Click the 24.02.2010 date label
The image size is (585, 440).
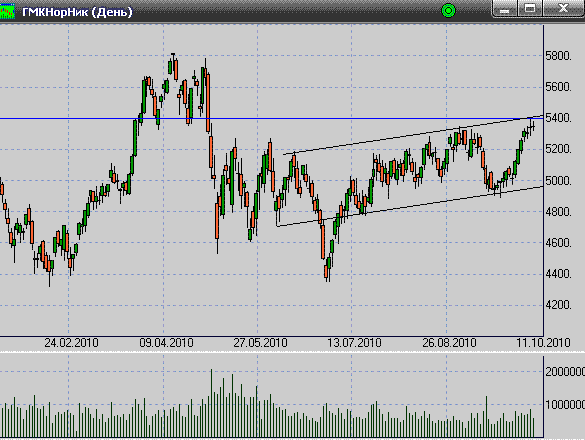[71, 343]
